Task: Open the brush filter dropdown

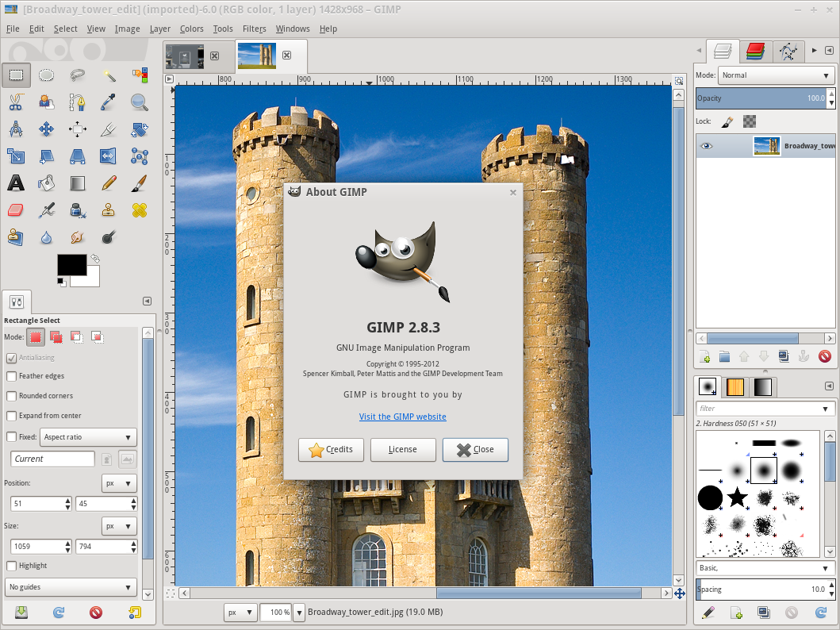Action: (x=826, y=409)
